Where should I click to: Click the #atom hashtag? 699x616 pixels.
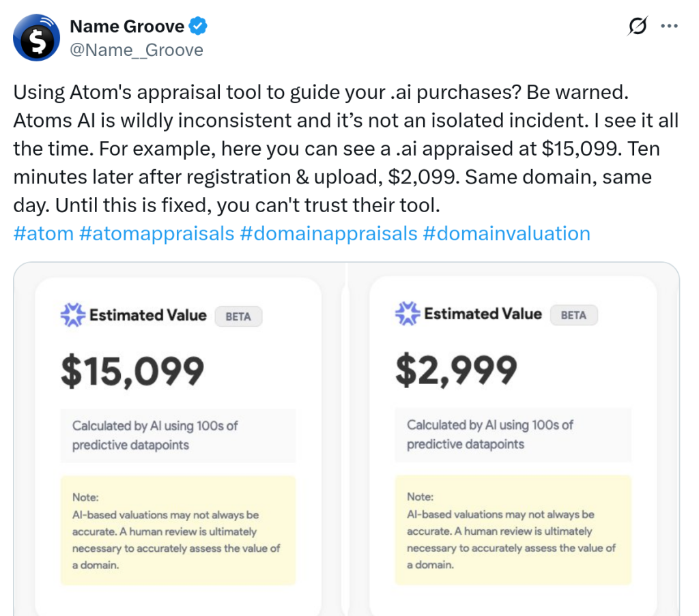pyautogui.click(x=43, y=233)
